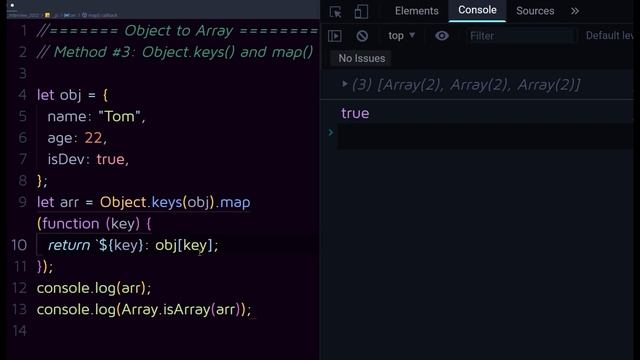The height and width of the screenshot is (360, 640).
Task: Toggle the live expression eye icon
Action: click(x=442, y=36)
